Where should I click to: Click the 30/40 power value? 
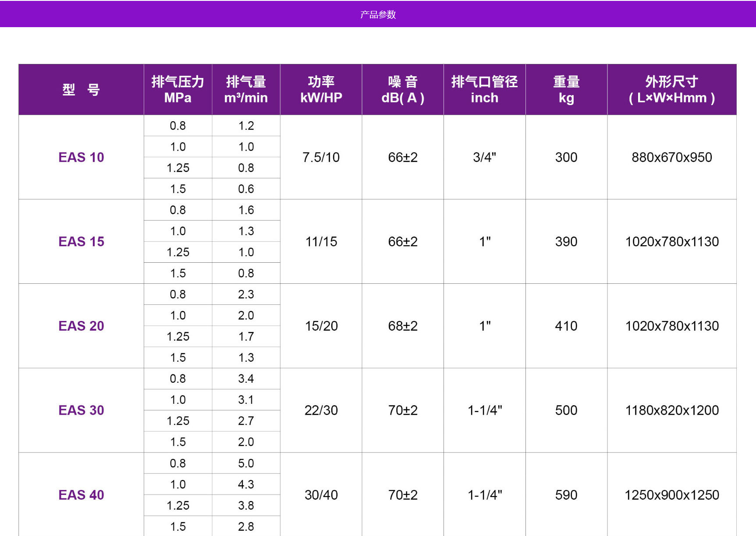[x=321, y=495]
